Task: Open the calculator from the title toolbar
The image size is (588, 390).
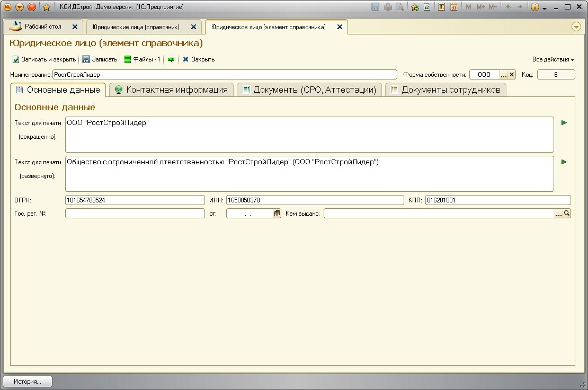Action: click(442, 7)
